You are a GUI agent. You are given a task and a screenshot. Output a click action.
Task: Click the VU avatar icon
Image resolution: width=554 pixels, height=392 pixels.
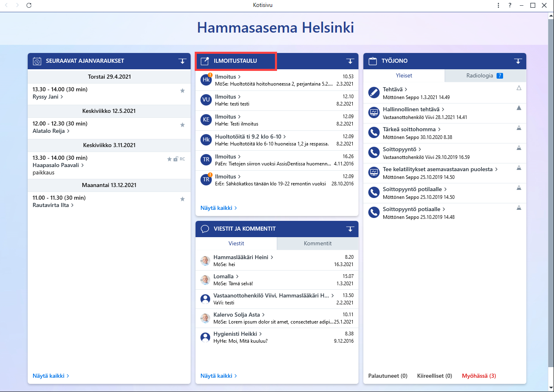[x=206, y=100]
